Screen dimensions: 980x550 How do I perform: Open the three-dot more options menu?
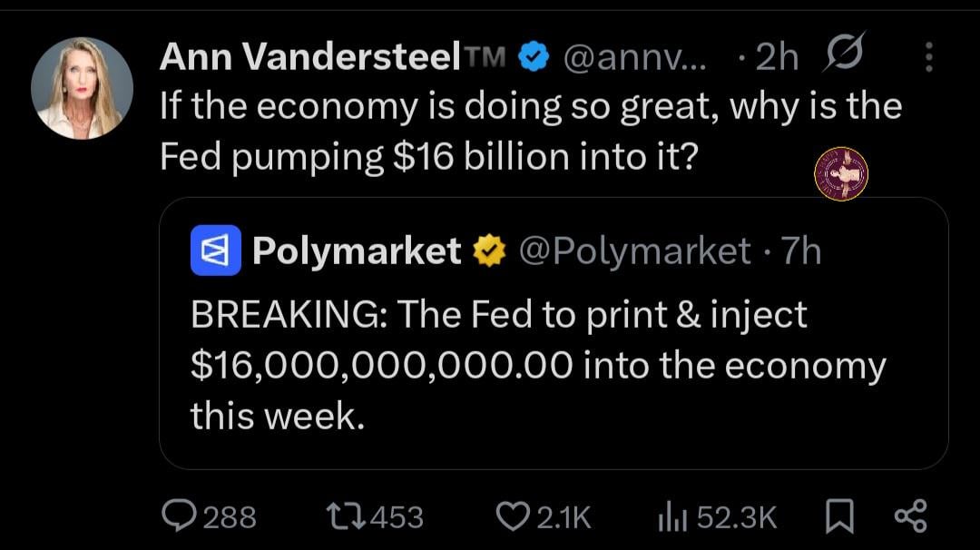(x=928, y=59)
